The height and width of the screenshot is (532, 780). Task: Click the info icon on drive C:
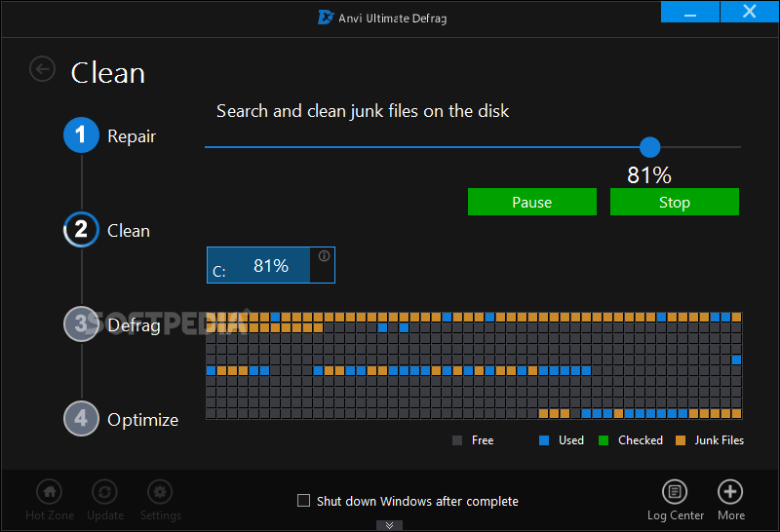point(324,255)
